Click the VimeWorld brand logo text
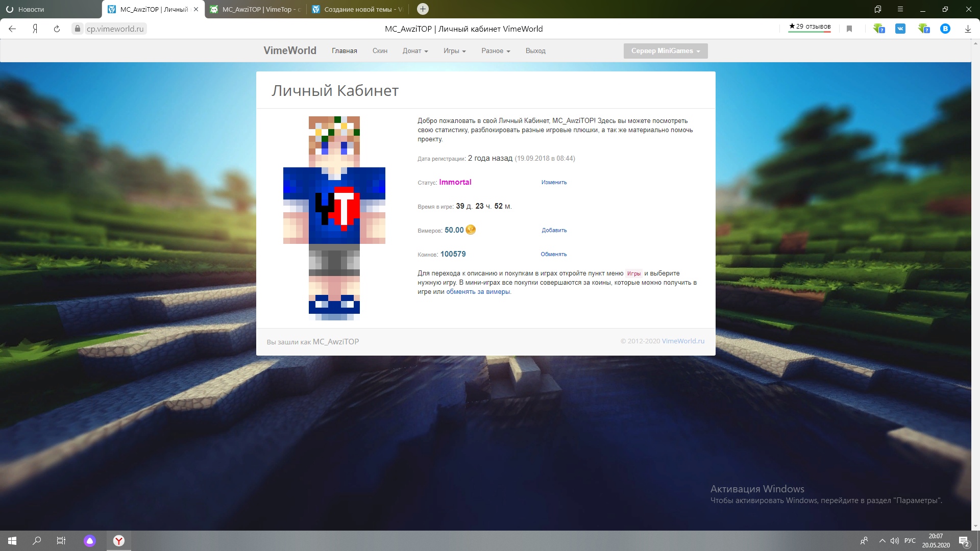Viewport: 980px width, 551px height. tap(290, 51)
